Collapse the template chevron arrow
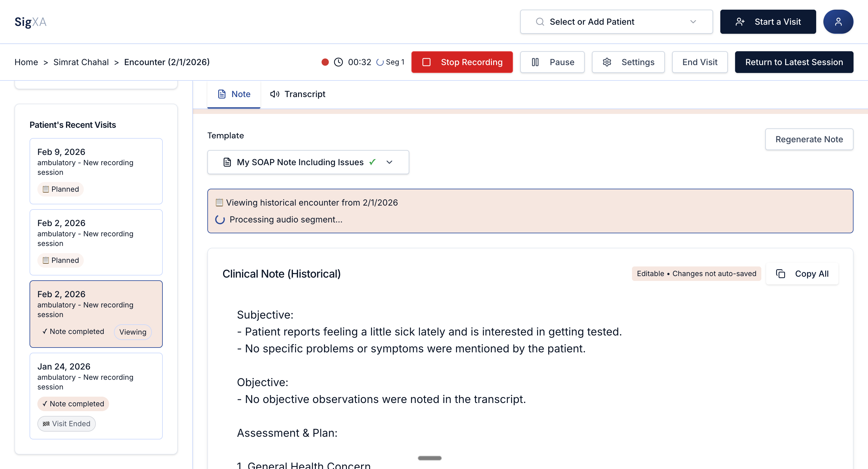This screenshot has width=868, height=469. [x=389, y=162]
